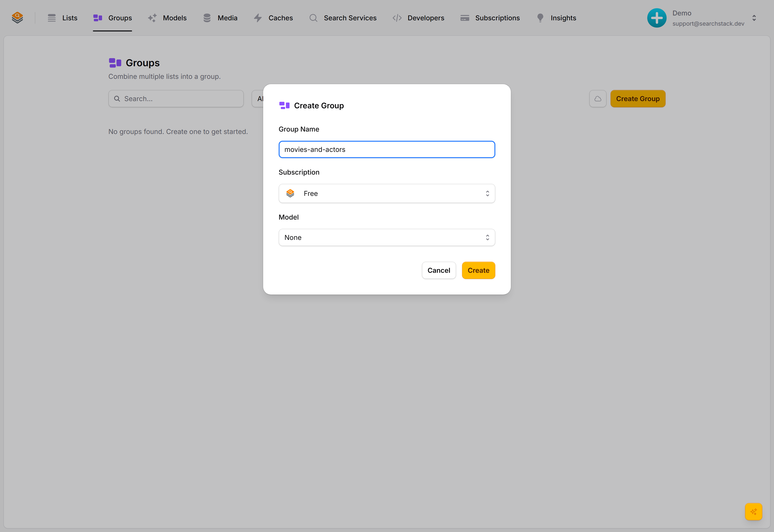
Task: Click the Create button in dialog
Action: pyautogui.click(x=478, y=270)
